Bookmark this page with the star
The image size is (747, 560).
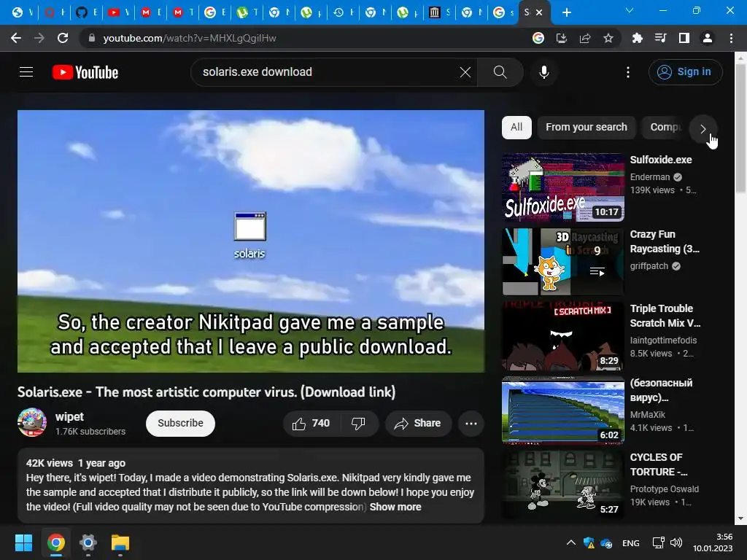pos(608,38)
